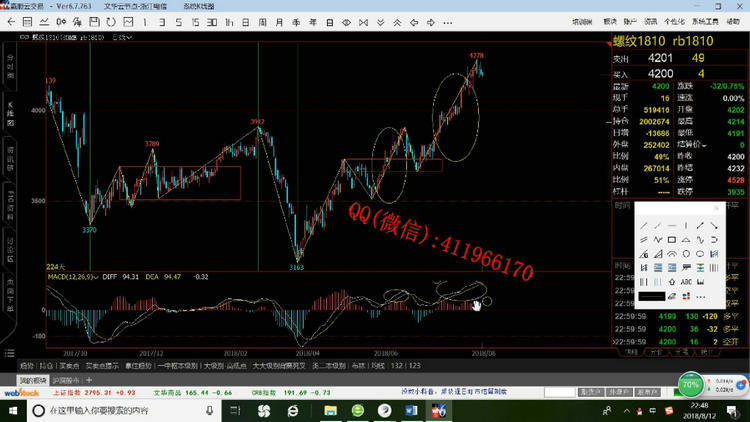
Task: Open more options ellipsis in drawing palette
Action: coord(701,297)
